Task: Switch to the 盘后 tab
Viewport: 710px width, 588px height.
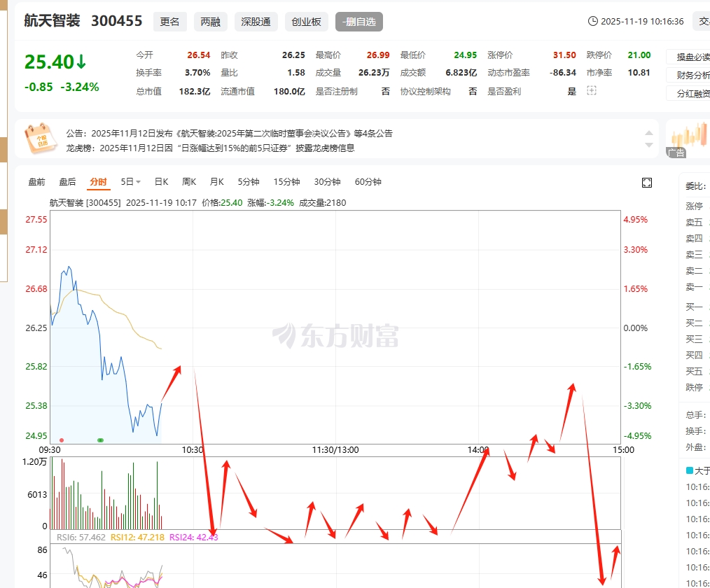Action: coord(67,181)
